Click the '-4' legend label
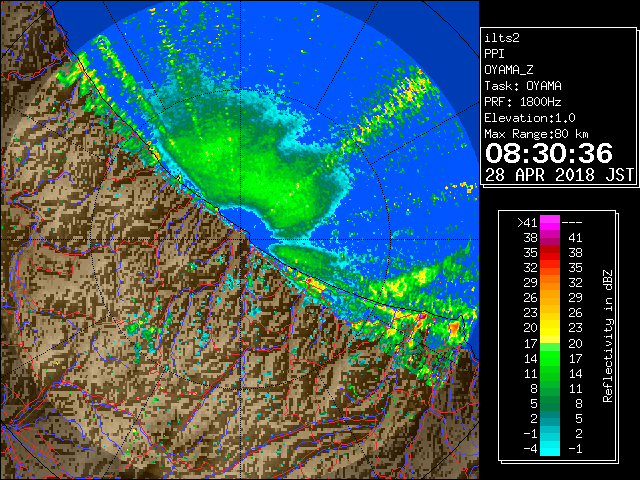 [x=530, y=449]
